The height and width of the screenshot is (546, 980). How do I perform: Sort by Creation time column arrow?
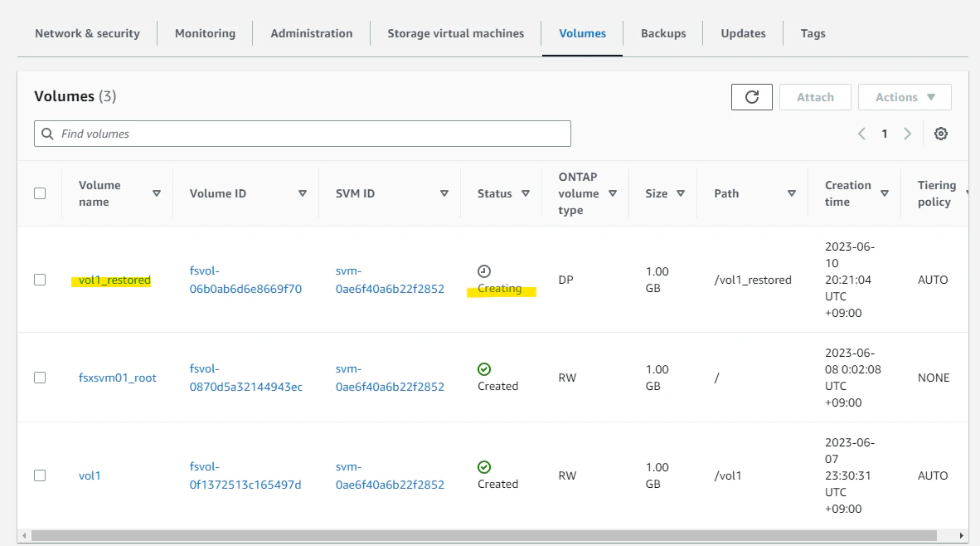click(885, 194)
